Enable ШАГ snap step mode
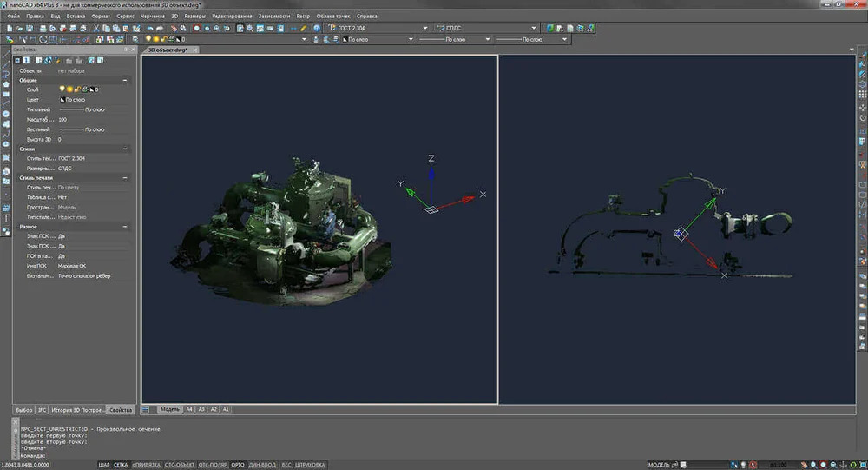 pyautogui.click(x=103, y=465)
